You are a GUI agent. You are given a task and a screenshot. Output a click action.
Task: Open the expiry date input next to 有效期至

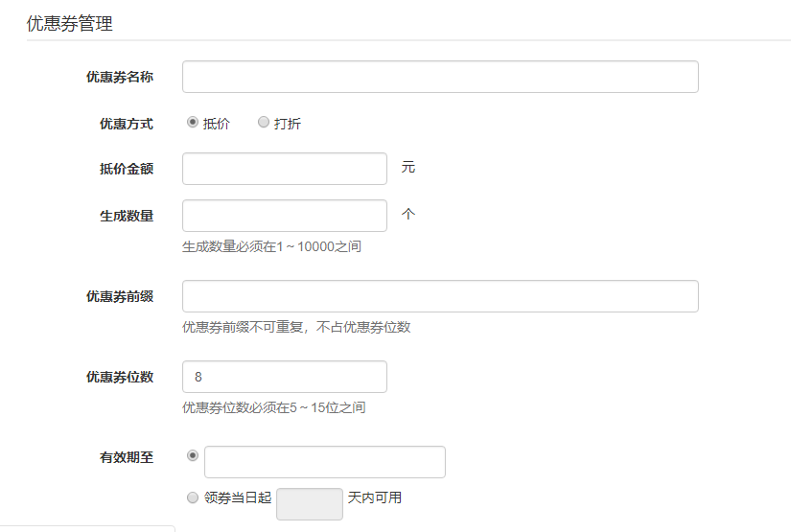tap(325, 462)
